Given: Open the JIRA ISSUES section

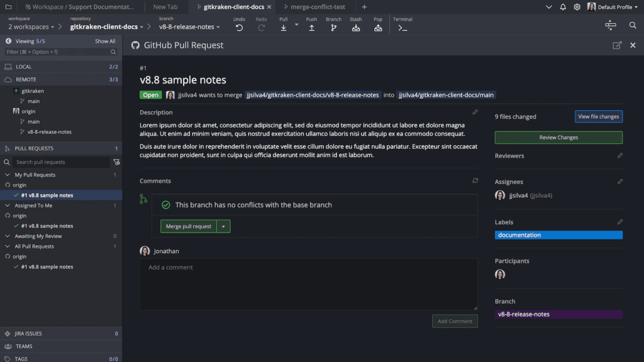Looking at the screenshot, I should (x=61, y=334).
